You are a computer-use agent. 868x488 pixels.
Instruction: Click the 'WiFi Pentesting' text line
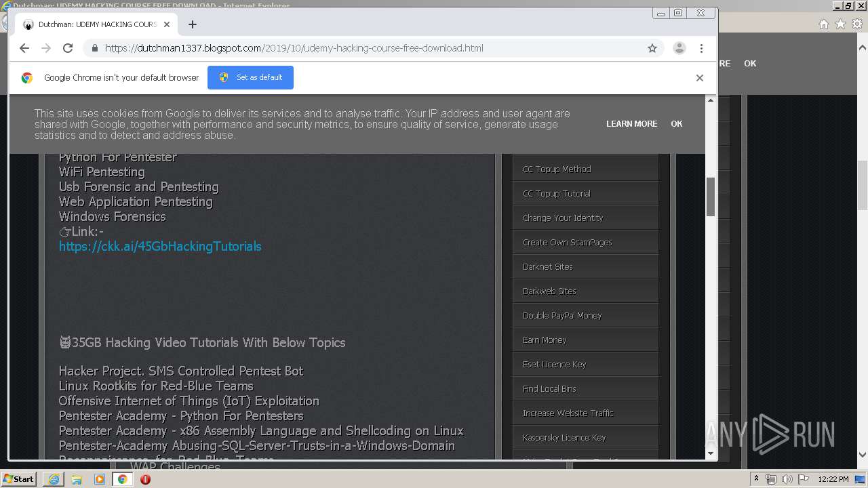click(x=102, y=171)
